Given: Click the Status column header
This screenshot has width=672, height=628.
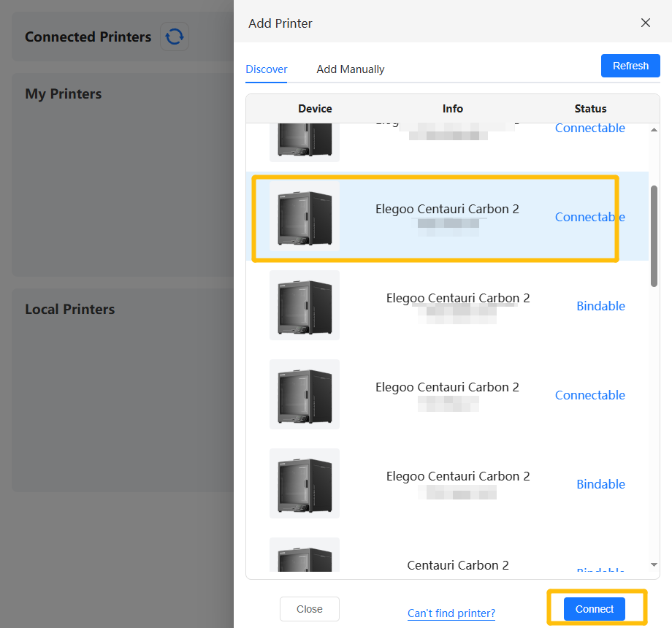Looking at the screenshot, I should point(590,109).
